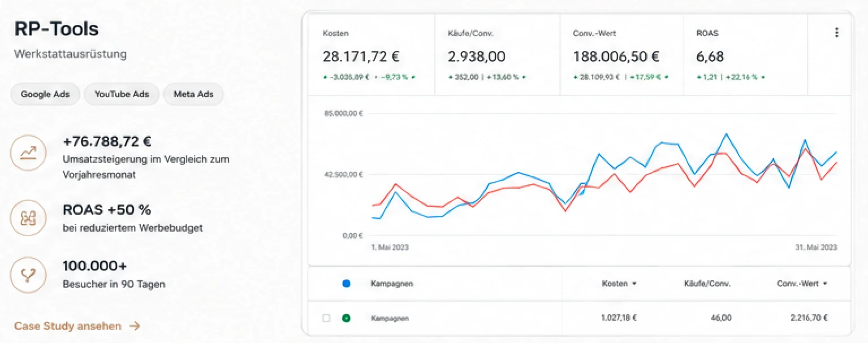This screenshot has width=868, height=343.
Task: Click the 31. Mai 2023 date label
Action: [x=817, y=248]
